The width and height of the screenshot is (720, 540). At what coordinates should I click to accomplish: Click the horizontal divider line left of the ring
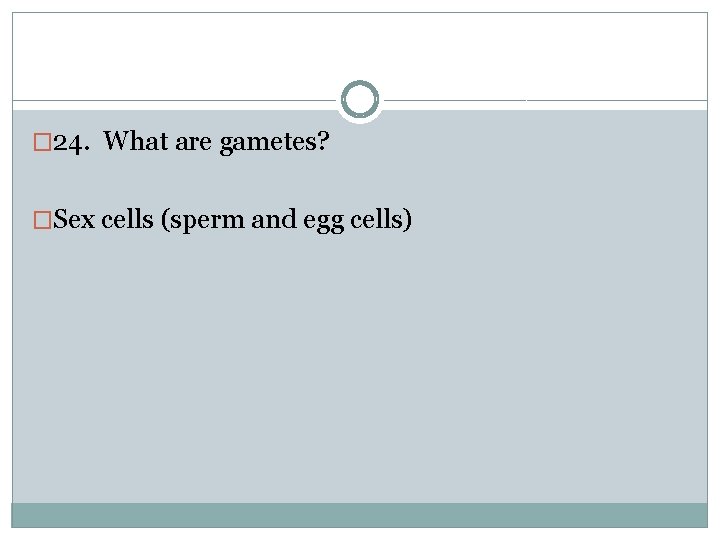174,100
